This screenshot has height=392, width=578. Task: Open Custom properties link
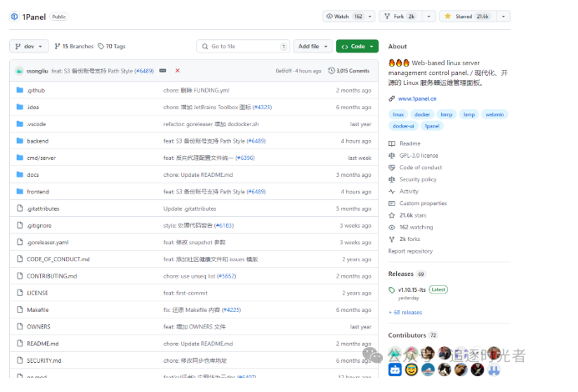tap(423, 204)
